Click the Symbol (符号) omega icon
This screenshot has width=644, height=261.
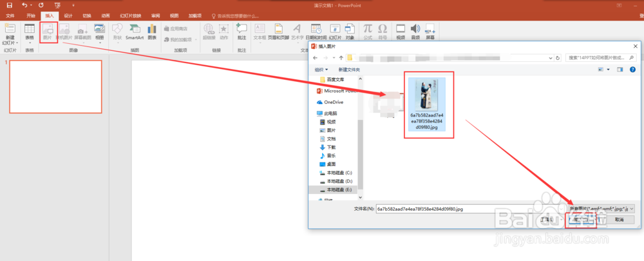click(383, 32)
